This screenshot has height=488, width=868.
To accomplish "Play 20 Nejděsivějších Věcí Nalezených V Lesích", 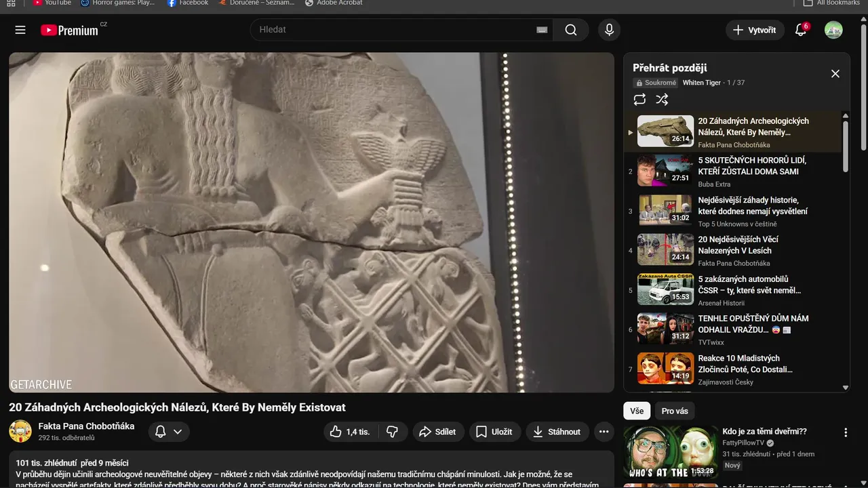I will (x=732, y=249).
